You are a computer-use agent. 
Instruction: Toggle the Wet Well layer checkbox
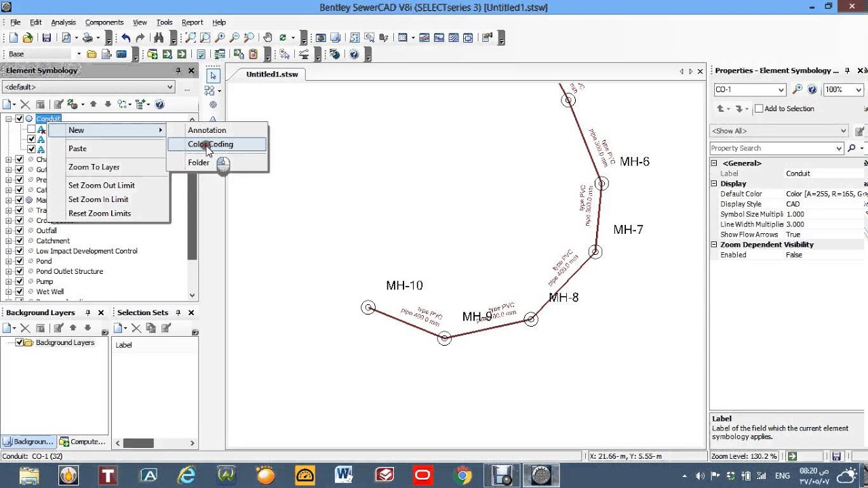point(19,291)
